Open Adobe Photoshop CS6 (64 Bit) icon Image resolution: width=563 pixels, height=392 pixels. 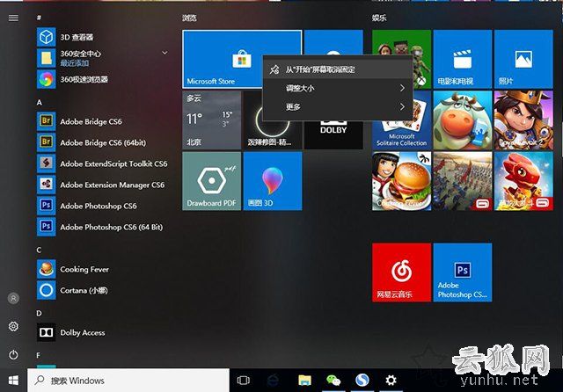pyautogui.click(x=47, y=227)
